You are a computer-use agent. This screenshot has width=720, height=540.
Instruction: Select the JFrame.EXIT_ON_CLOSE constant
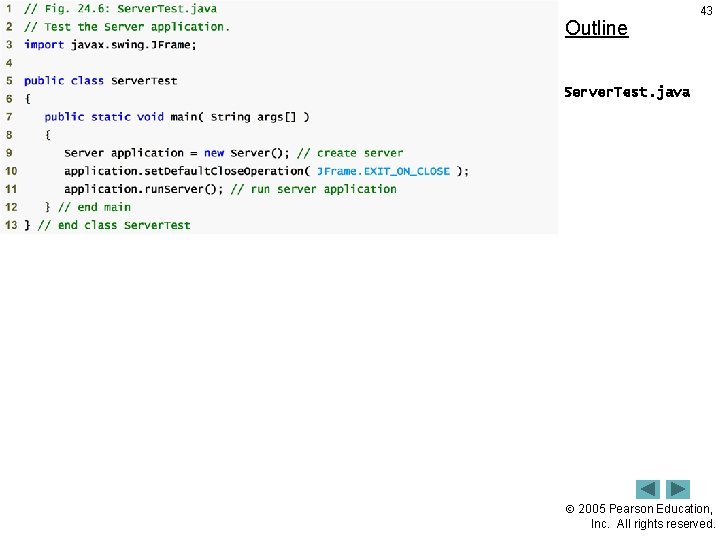pos(383,171)
